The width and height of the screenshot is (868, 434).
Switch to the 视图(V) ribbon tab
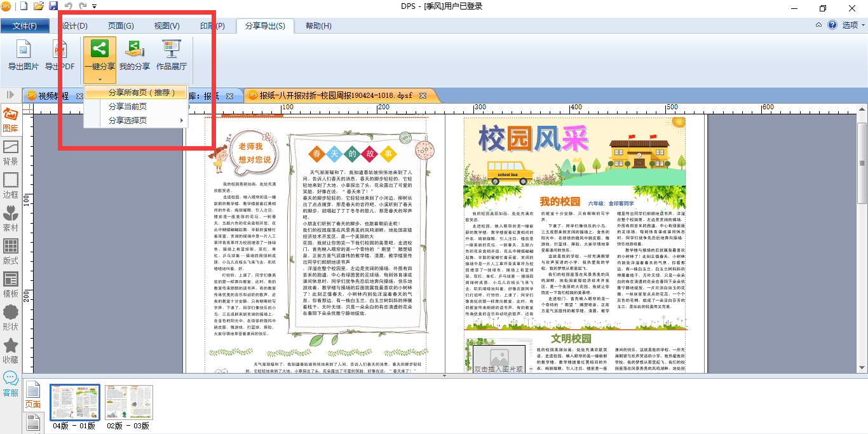167,26
